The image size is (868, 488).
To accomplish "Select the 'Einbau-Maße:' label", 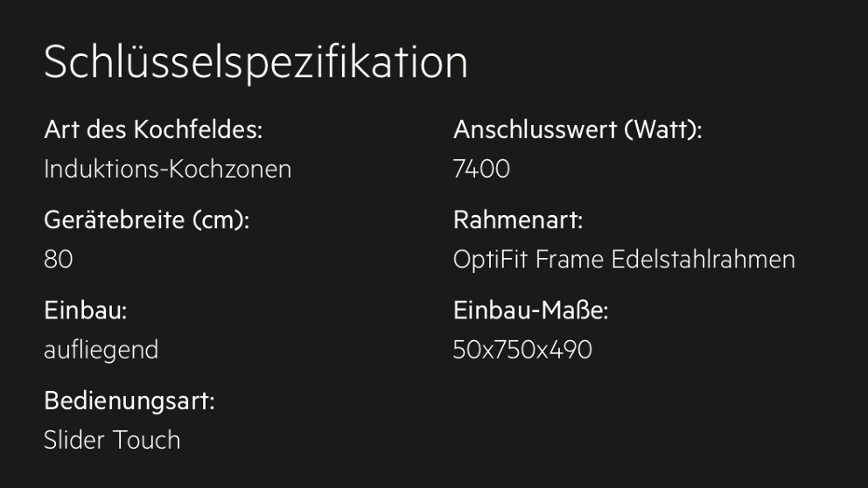I will pyautogui.click(x=531, y=310).
